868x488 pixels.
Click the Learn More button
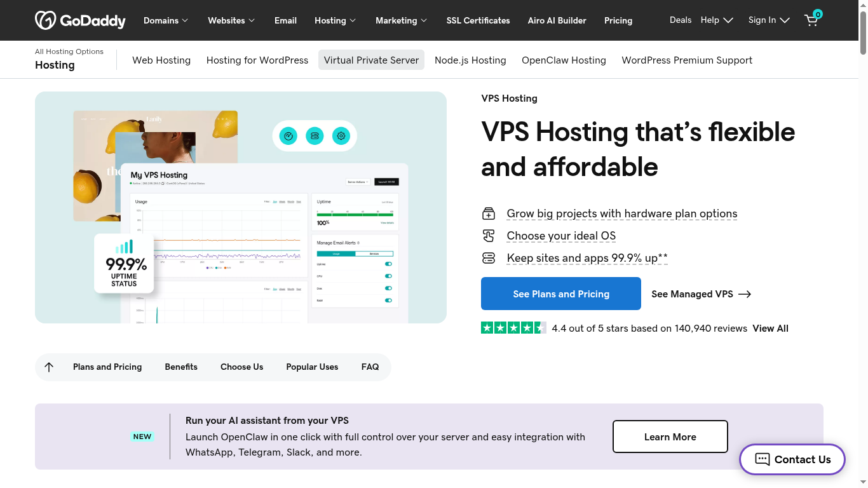pos(670,437)
